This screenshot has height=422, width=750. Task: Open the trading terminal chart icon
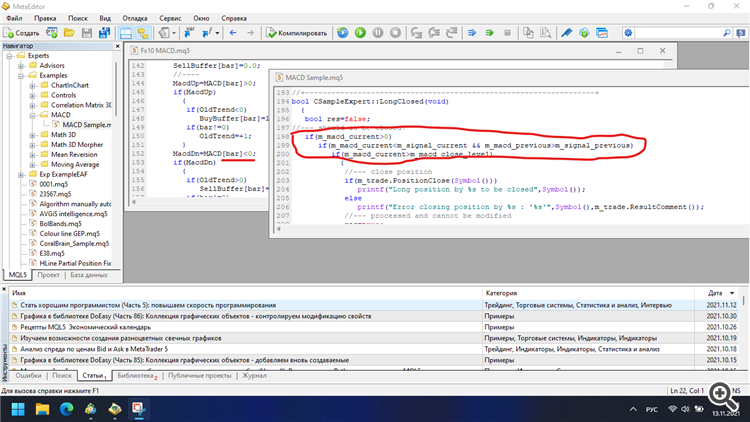602,33
